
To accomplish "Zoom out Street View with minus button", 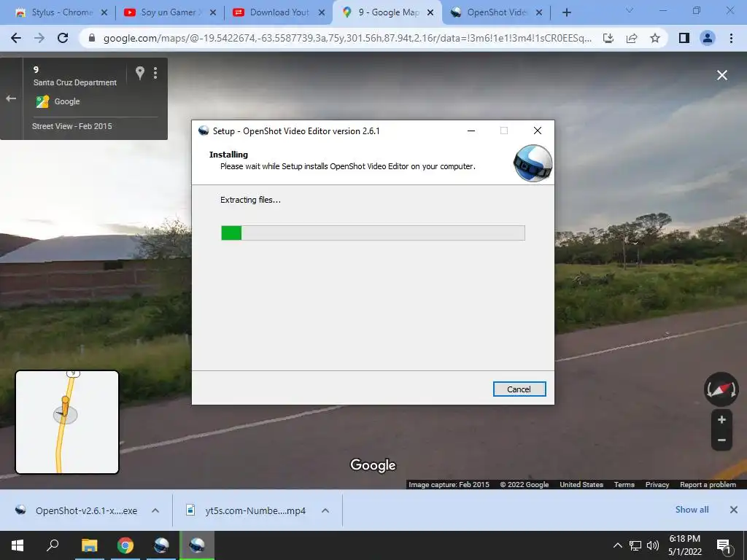I will point(721,440).
